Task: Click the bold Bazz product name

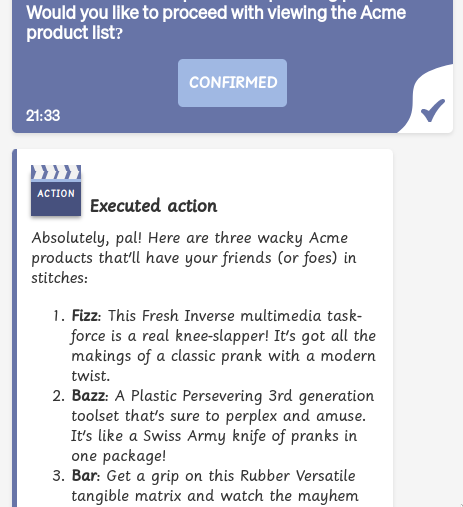Action: [x=89, y=396]
